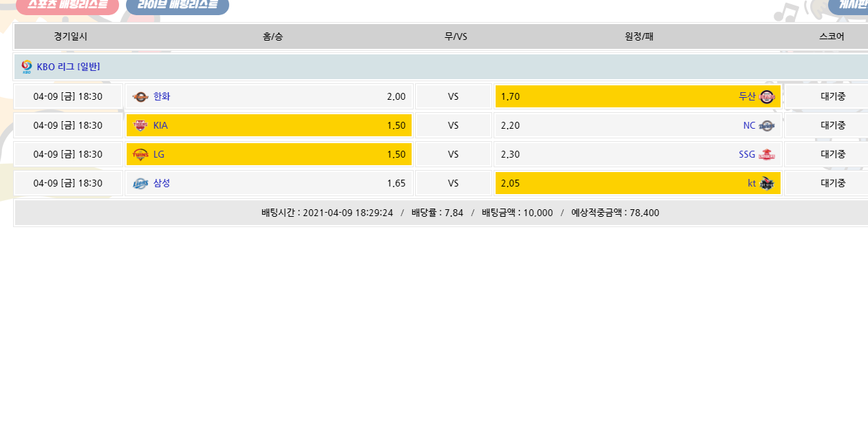Click the LG Twins team logo
The image size is (868, 446).
pos(140,154)
